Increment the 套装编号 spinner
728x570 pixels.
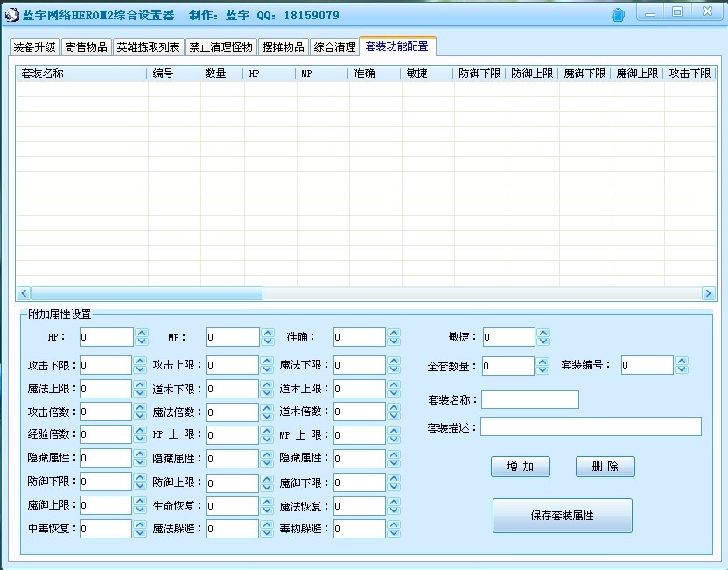(x=682, y=361)
